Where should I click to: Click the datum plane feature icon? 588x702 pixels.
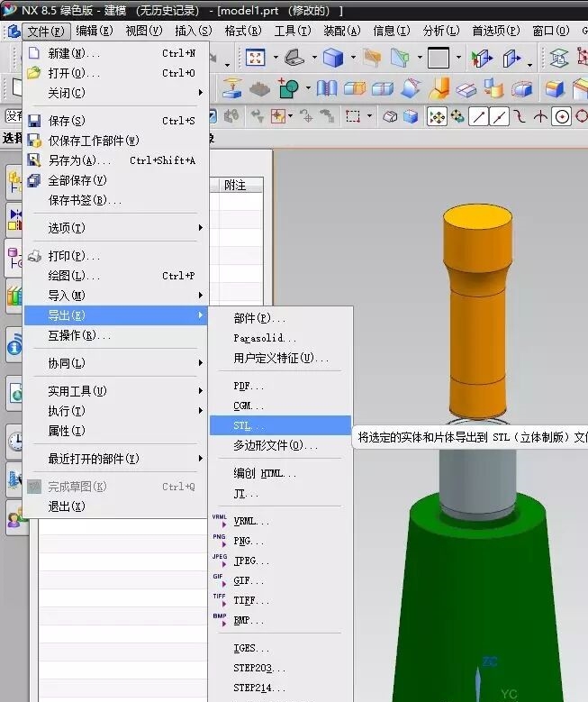tap(232, 88)
